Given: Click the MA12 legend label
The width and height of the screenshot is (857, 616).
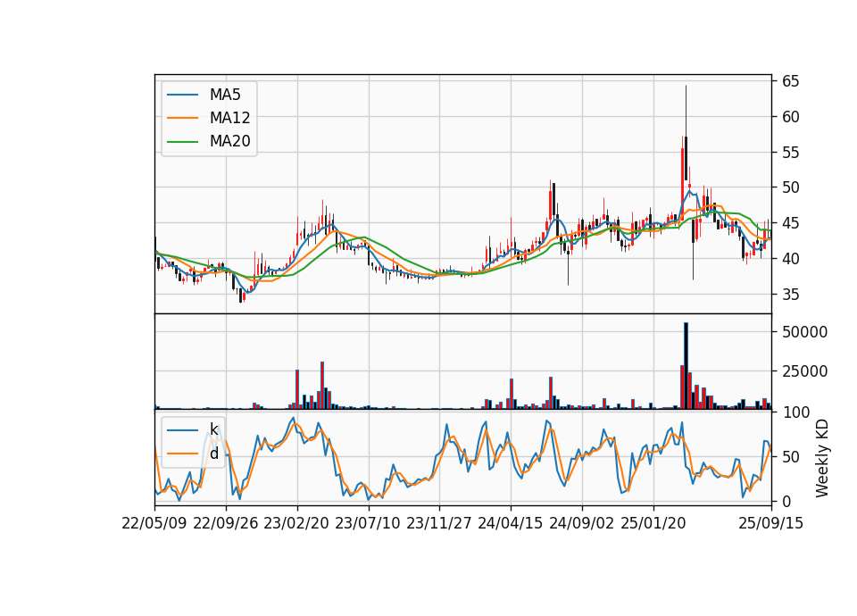Looking at the screenshot, I should tap(229, 118).
